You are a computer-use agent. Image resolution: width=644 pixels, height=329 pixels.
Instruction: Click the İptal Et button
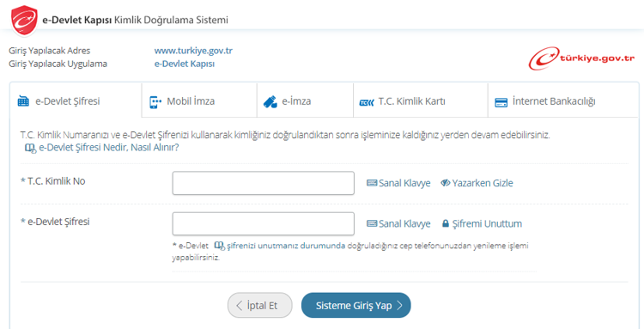(x=260, y=305)
